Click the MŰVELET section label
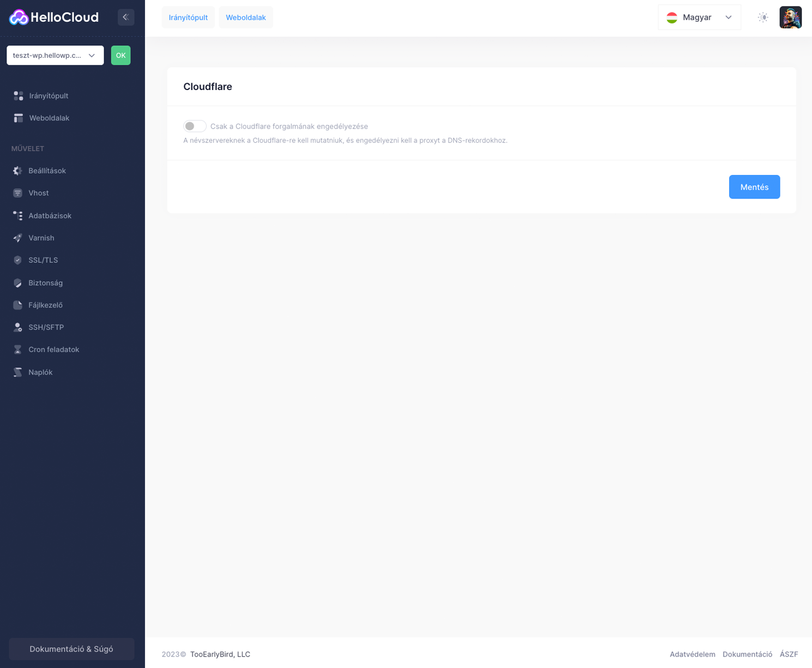This screenshot has width=812, height=668. pos(28,149)
